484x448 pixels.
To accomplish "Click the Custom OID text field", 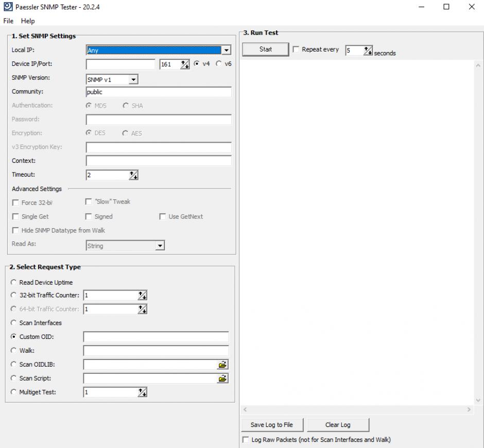I will point(156,337).
